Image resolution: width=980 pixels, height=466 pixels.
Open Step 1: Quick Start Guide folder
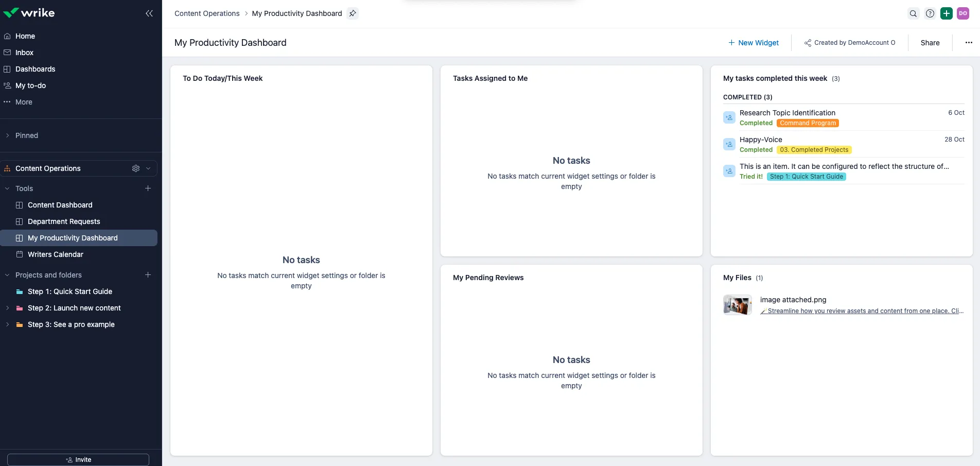click(x=70, y=291)
